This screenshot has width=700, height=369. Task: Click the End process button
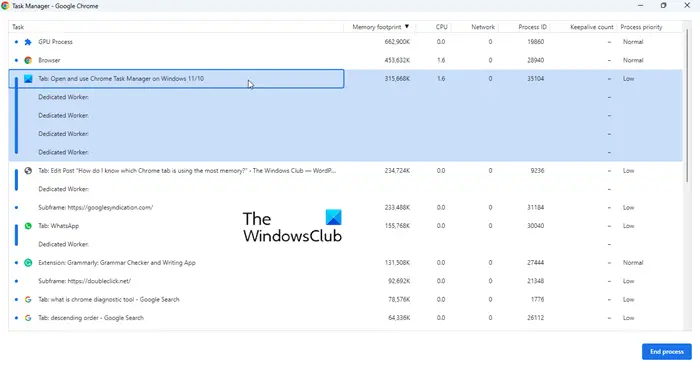(x=667, y=352)
